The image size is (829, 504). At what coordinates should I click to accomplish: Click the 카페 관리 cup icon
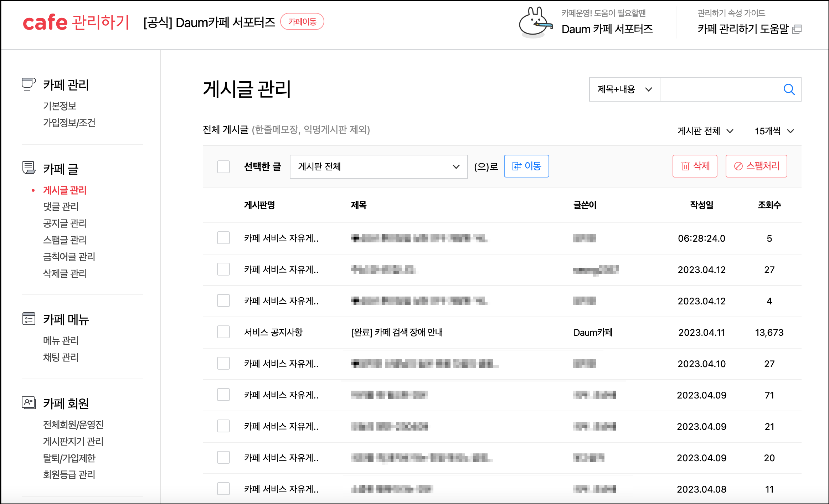tap(29, 84)
